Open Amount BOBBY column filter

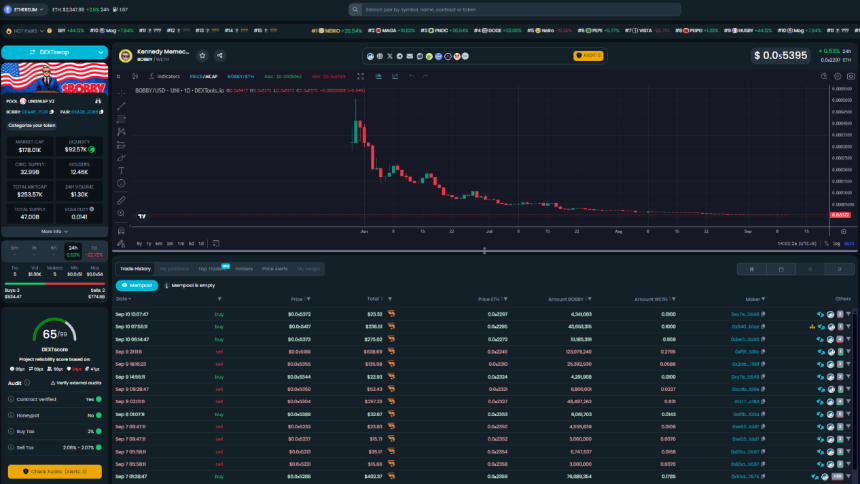coord(590,299)
